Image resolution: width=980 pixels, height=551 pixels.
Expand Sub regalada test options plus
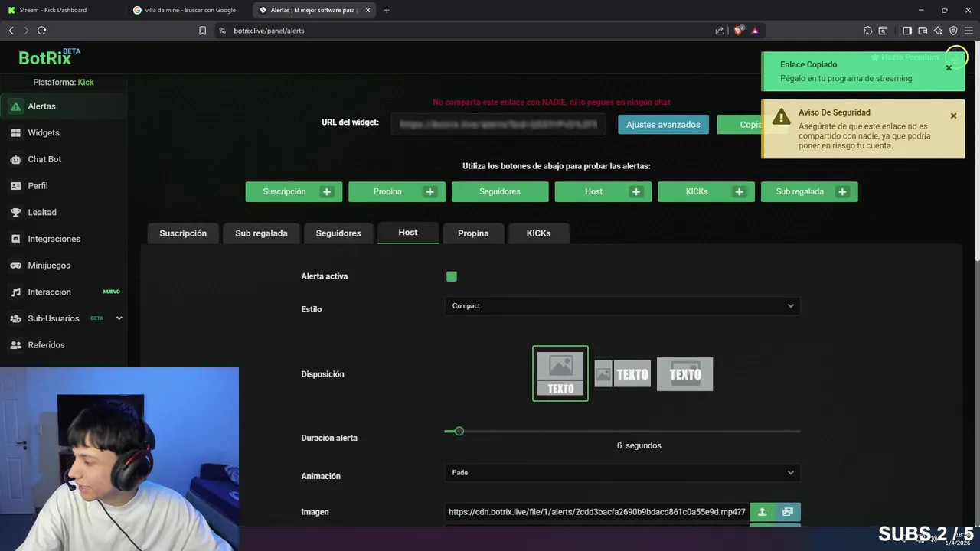[x=842, y=192]
